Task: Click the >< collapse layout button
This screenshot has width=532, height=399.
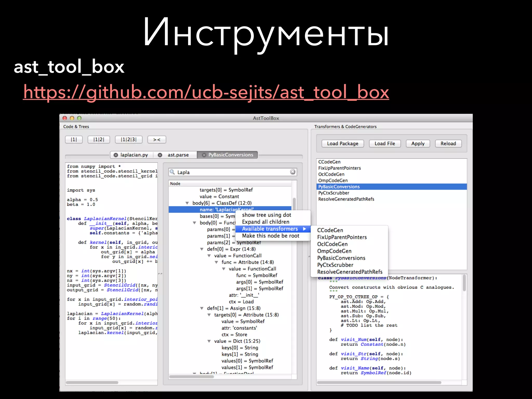Action: click(x=157, y=139)
